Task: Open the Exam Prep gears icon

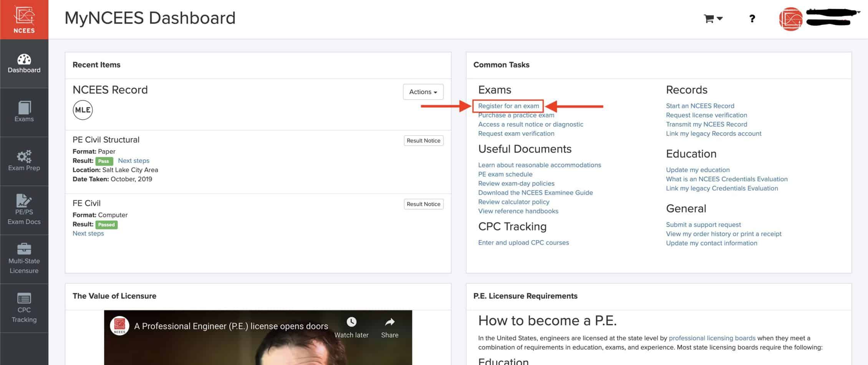Action: (x=24, y=156)
